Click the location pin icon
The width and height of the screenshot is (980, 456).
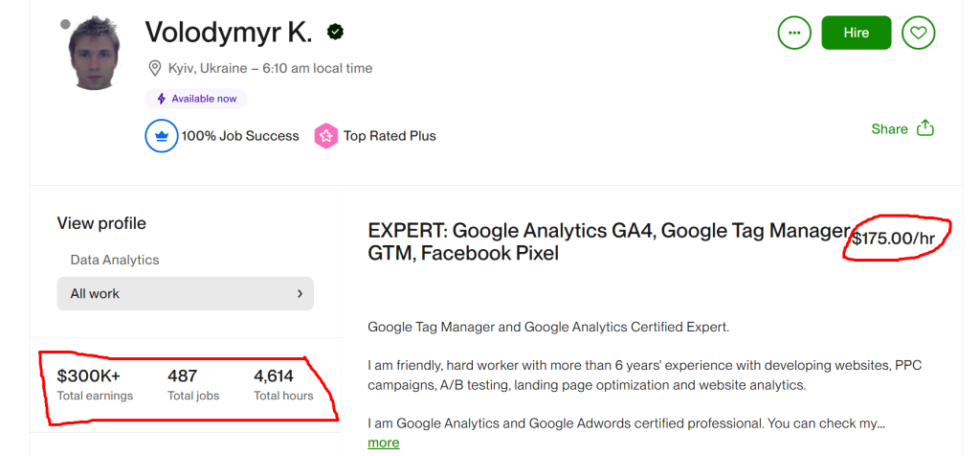click(154, 68)
